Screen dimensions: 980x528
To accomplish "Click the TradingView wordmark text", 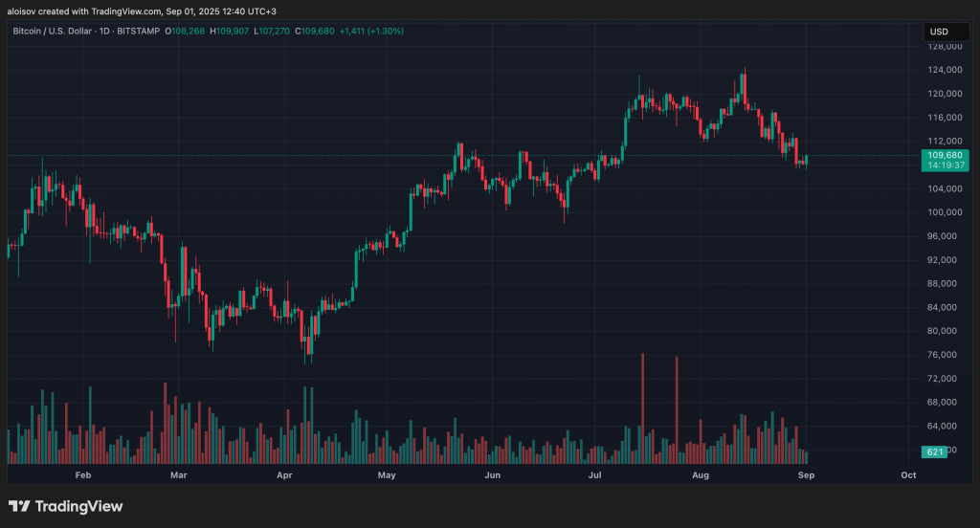I will (x=79, y=507).
